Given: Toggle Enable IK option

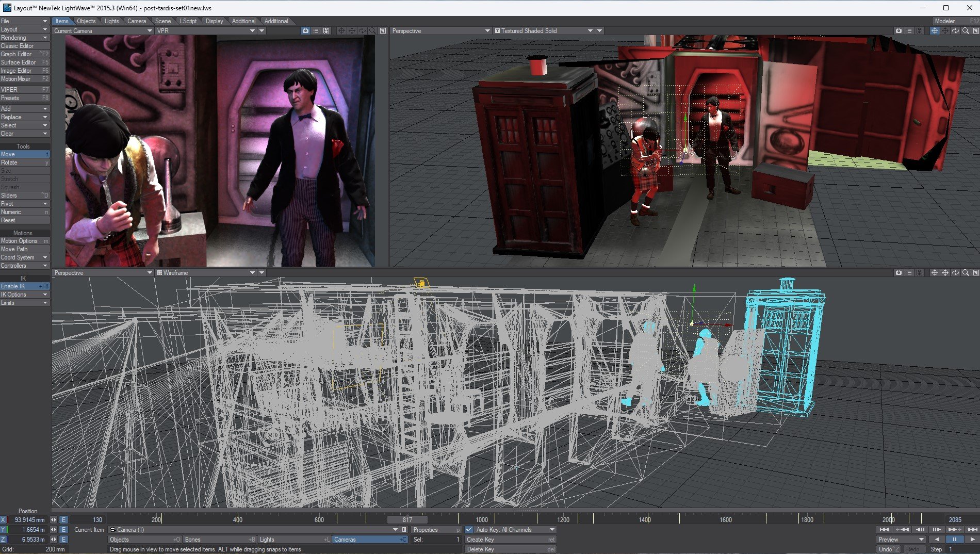Looking at the screenshot, I should [x=25, y=286].
